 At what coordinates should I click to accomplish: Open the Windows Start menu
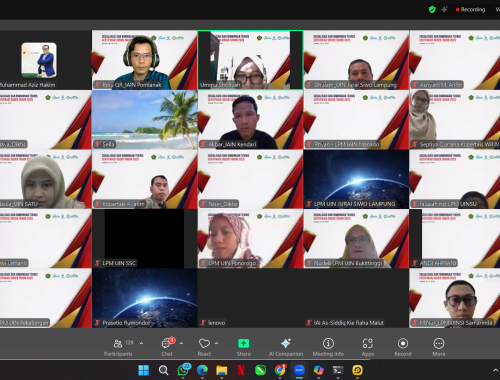(x=144, y=370)
